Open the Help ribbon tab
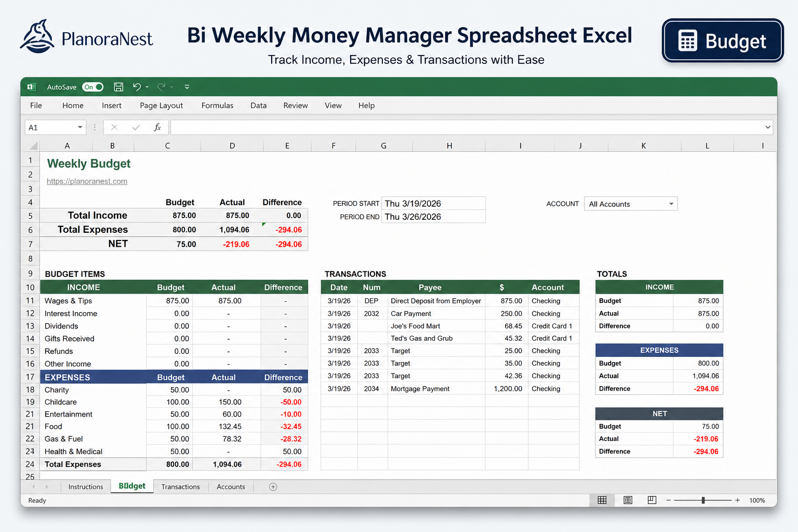 tap(366, 105)
